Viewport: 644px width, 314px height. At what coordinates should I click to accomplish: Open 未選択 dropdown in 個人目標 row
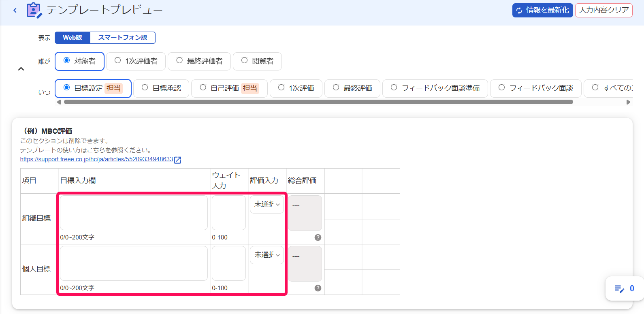267,255
